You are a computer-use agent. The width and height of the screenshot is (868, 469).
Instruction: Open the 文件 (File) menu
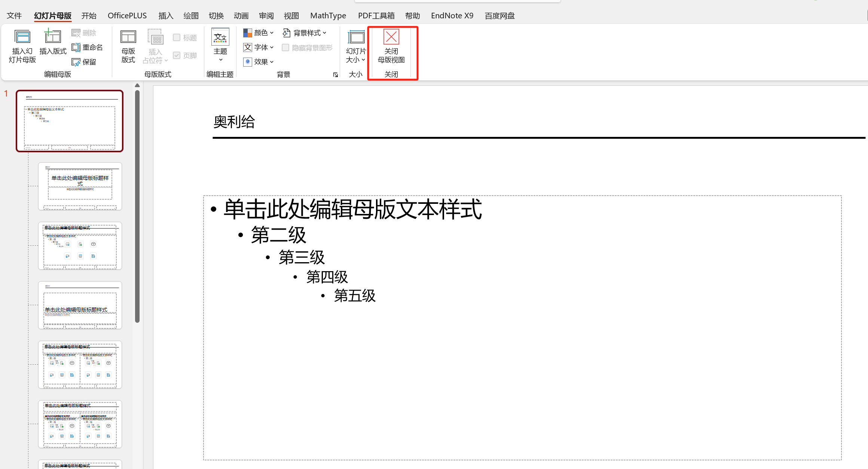coord(14,16)
